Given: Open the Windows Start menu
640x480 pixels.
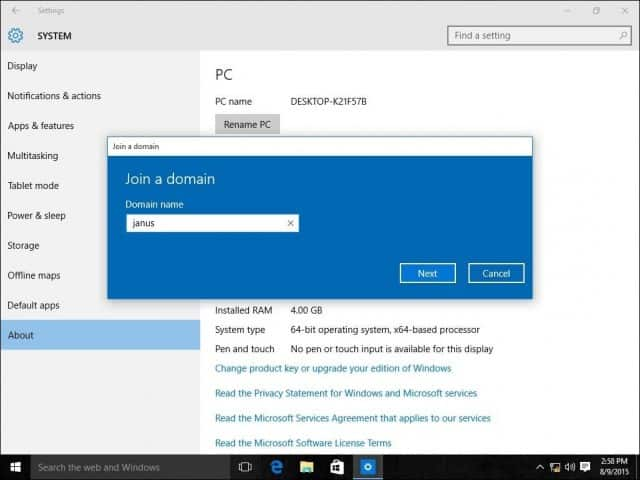Looking at the screenshot, I should click(x=16, y=467).
